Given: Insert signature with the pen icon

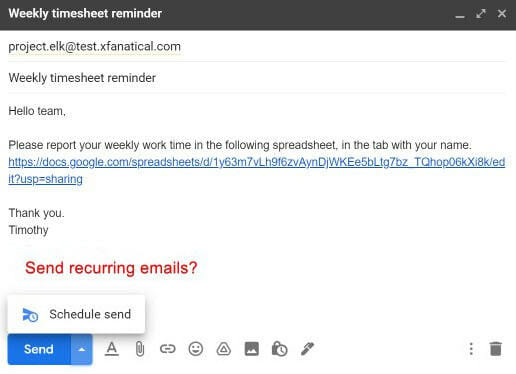Looking at the screenshot, I should coord(307,349).
